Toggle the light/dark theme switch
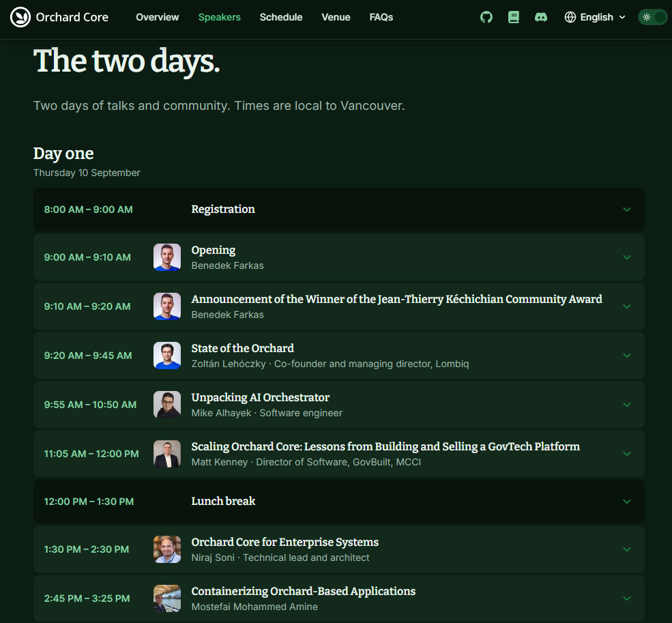 tap(652, 17)
